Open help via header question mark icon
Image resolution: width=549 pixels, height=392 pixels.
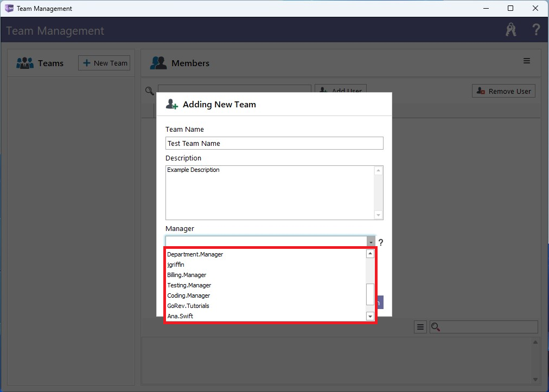point(535,30)
